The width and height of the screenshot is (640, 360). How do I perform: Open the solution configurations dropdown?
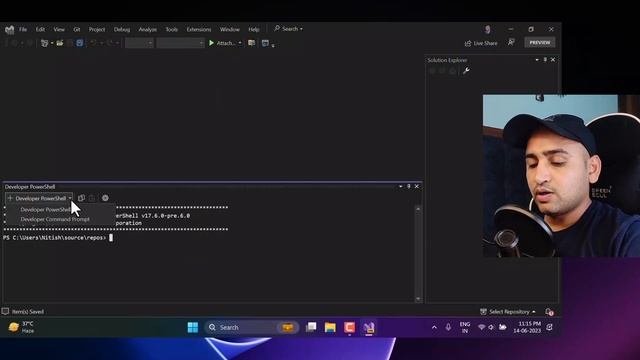click(x=139, y=43)
